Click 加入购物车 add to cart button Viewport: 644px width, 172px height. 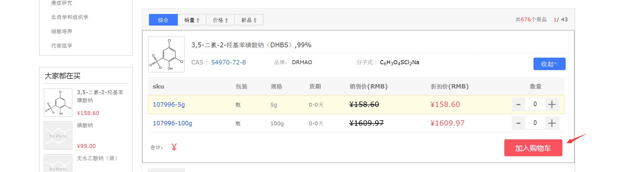click(533, 148)
